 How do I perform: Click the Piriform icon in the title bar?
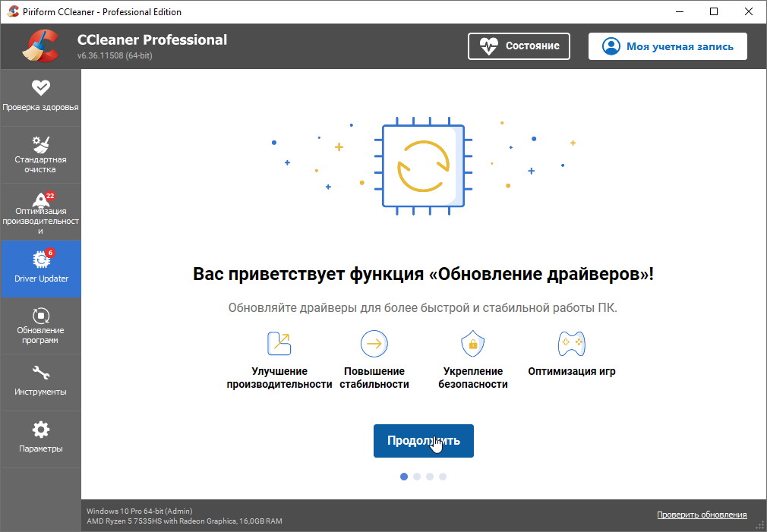click(x=13, y=11)
